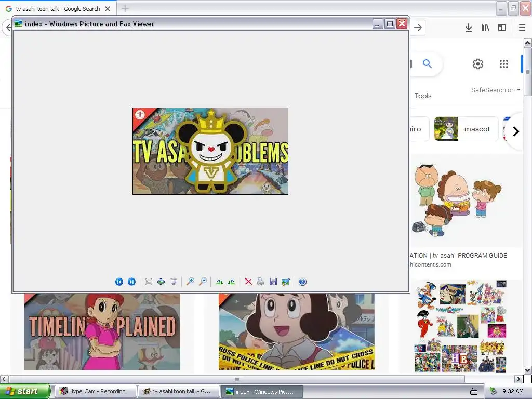Click system tray safely remove hardware icon
The height and width of the screenshot is (399, 532).
point(493,391)
